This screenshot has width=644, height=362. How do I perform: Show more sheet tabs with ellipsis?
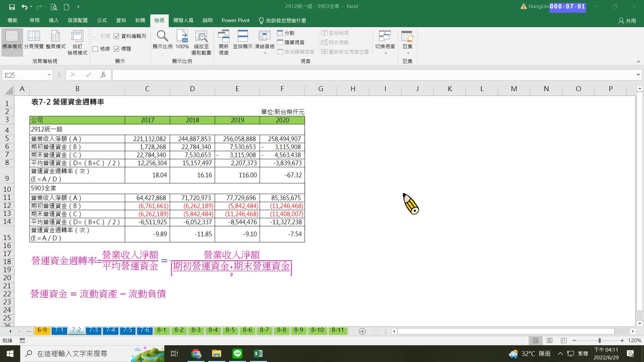[29, 331]
